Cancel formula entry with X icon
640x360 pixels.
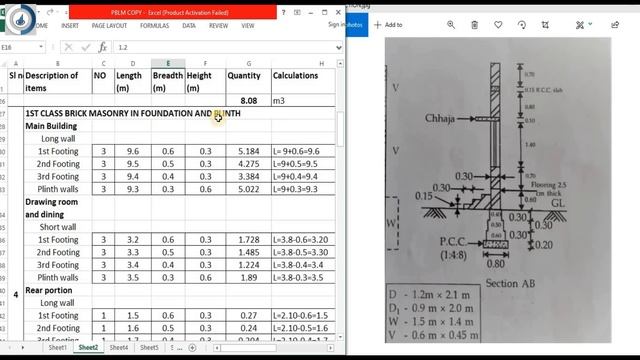(69, 47)
